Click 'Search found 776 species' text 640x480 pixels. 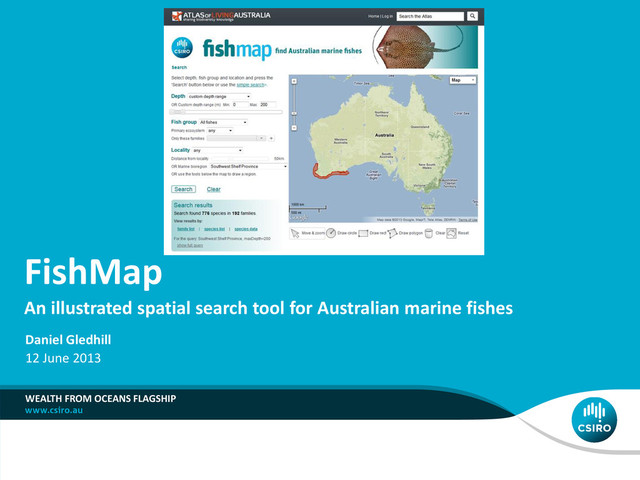click(x=215, y=213)
